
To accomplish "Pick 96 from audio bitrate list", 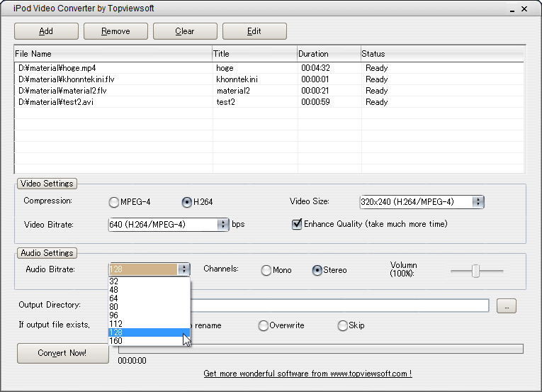I will pyautogui.click(x=149, y=315).
